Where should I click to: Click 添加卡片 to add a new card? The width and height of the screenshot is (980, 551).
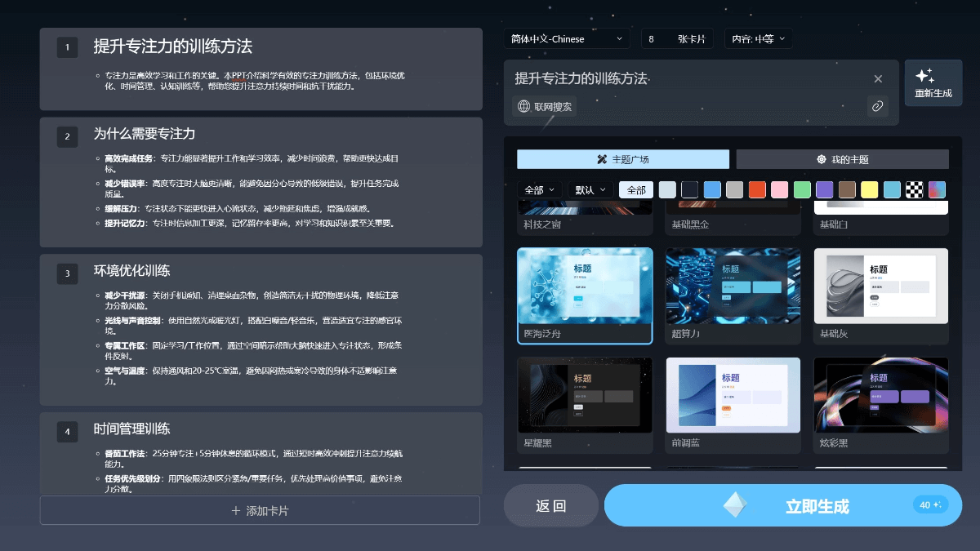click(261, 510)
